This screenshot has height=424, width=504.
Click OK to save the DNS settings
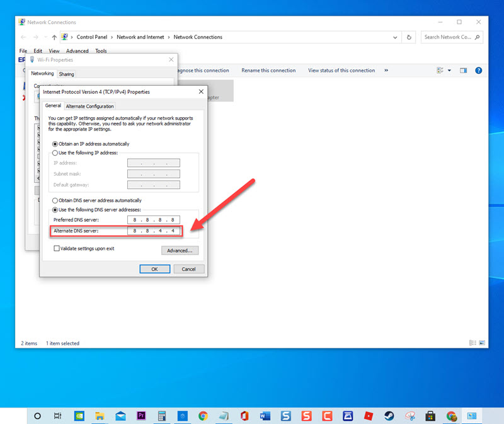click(154, 268)
